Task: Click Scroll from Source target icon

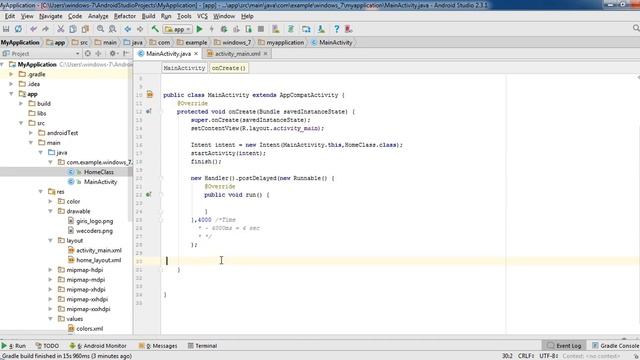Action: tap(88, 53)
